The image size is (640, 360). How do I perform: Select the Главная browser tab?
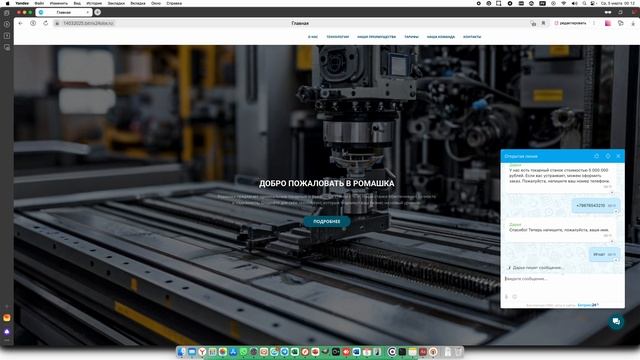[x=64, y=12]
